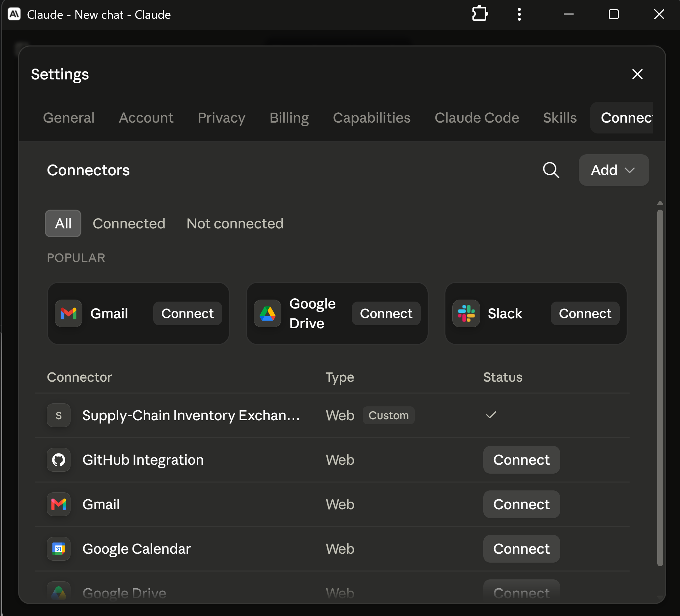Viewport: 680px width, 616px height.
Task: Select the Skills tab
Action: [x=559, y=118]
